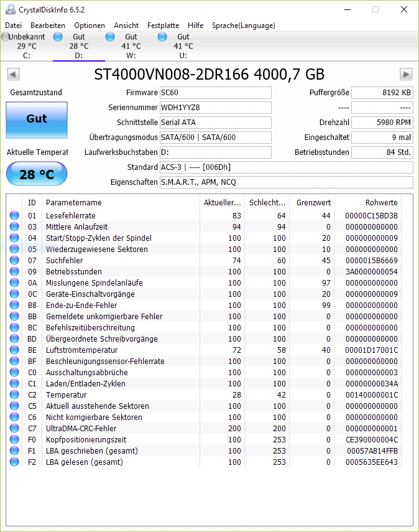Open the Sprache(Language) menu
This screenshot has width=419, height=532.
244,26
